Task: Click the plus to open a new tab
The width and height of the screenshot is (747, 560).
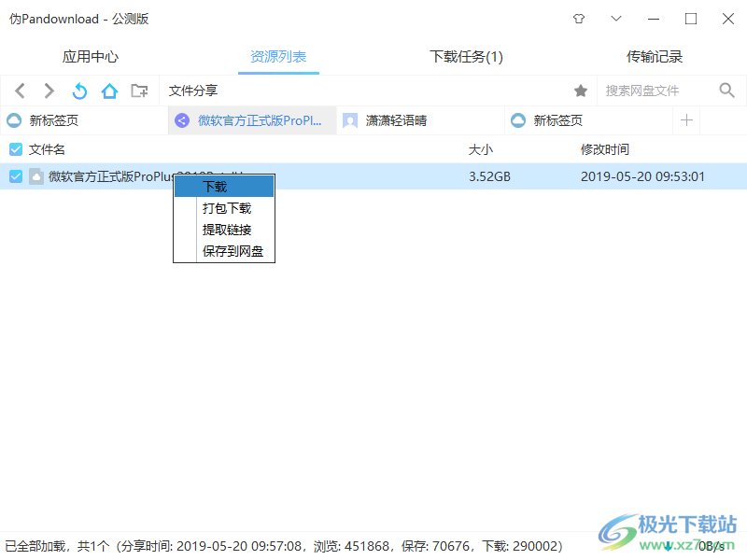Action: pyautogui.click(x=687, y=119)
